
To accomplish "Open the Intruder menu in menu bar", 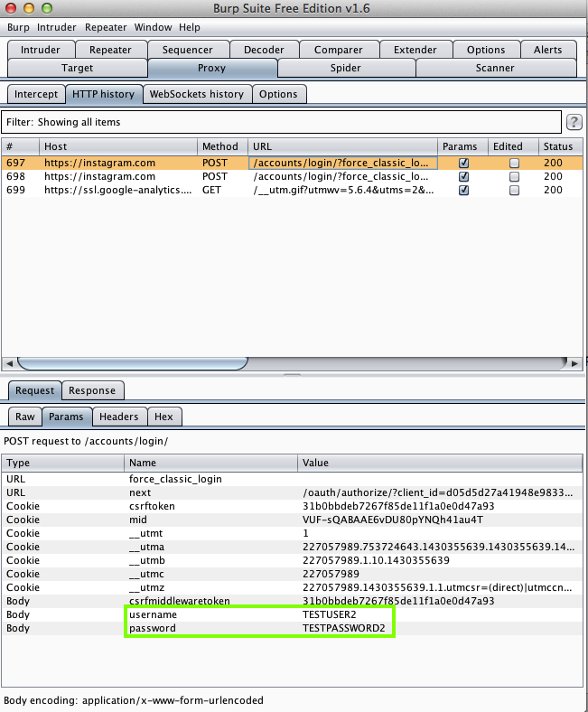I will click(x=57, y=27).
